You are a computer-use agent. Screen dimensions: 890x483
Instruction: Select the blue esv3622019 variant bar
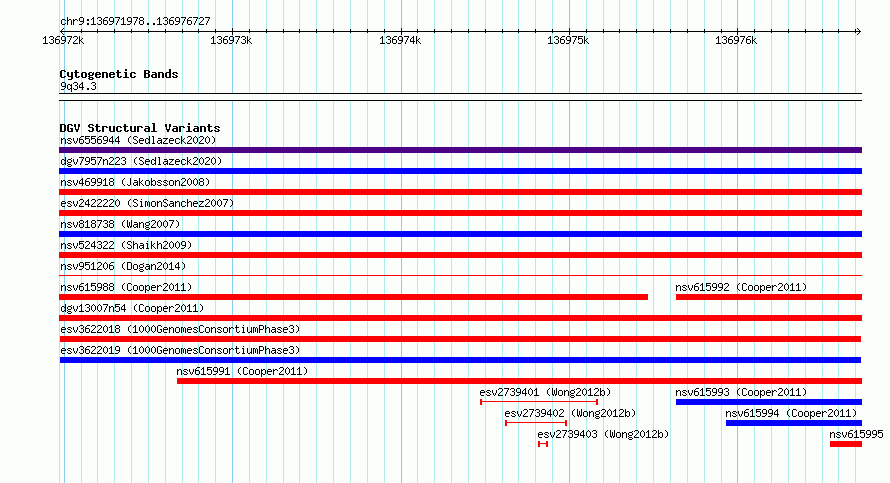460,360
